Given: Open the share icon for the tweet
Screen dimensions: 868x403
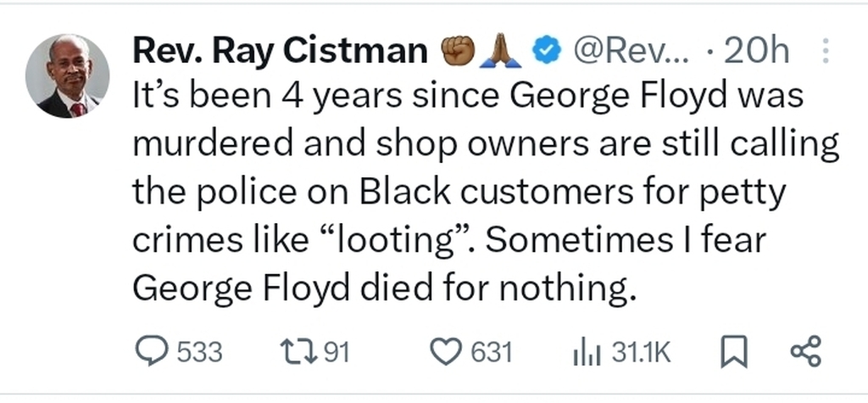Looking at the screenshot, I should click(804, 352).
